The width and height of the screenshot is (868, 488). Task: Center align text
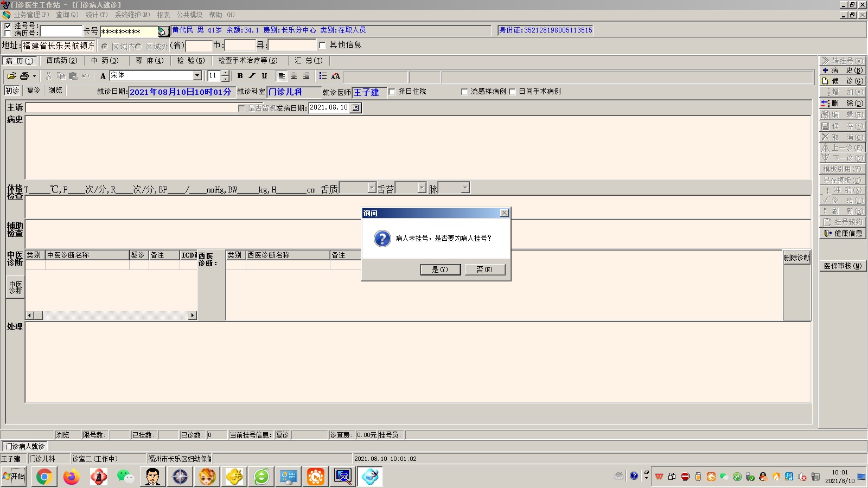[294, 76]
